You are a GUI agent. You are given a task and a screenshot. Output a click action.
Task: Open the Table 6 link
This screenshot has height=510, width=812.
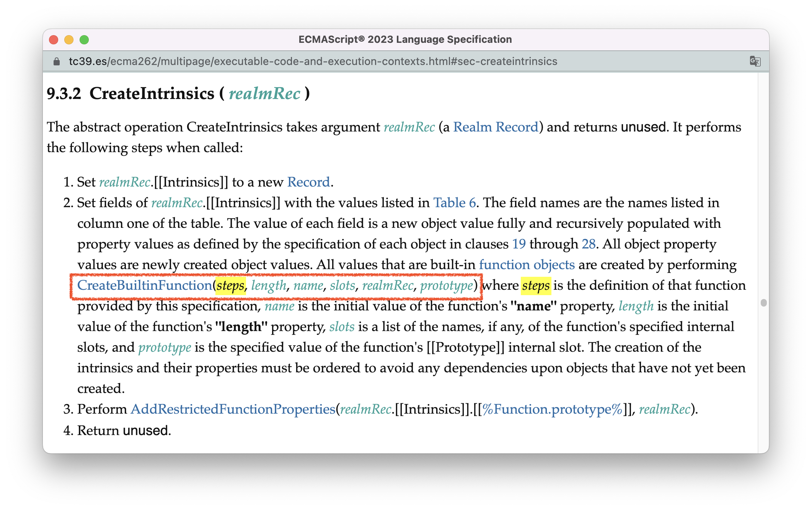pos(455,203)
